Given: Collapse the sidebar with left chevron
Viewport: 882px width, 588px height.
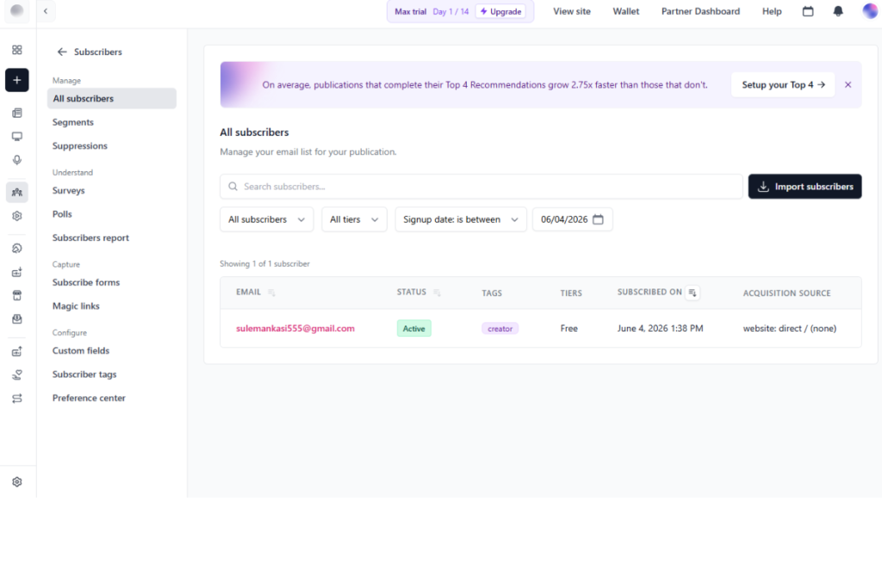Looking at the screenshot, I should coord(46,11).
